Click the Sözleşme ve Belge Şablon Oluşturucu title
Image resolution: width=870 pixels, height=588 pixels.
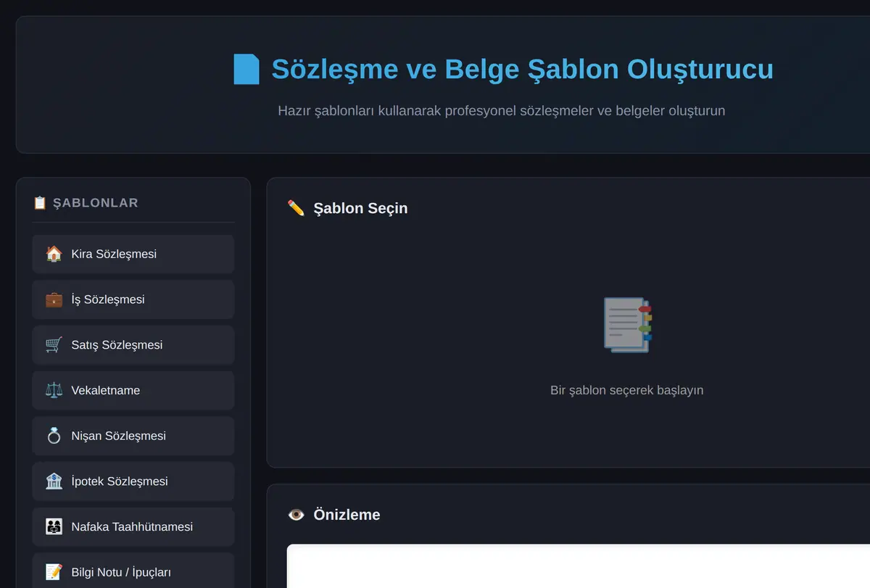pyautogui.click(x=522, y=70)
